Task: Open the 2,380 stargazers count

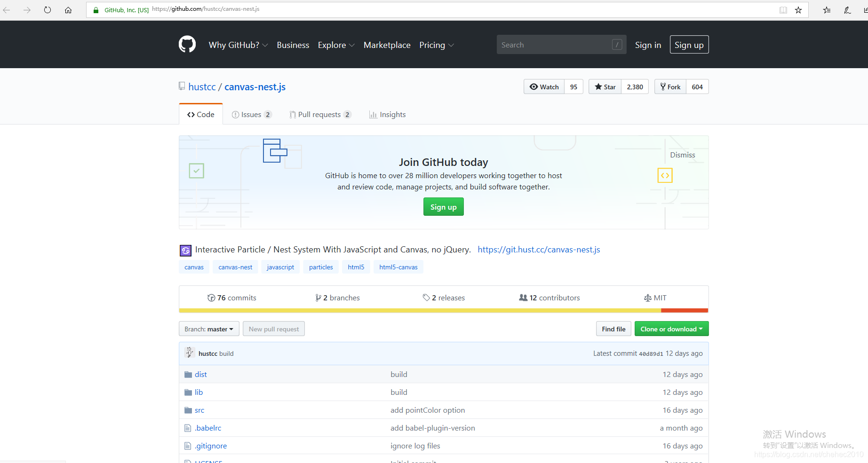Action: click(x=635, y=87)
